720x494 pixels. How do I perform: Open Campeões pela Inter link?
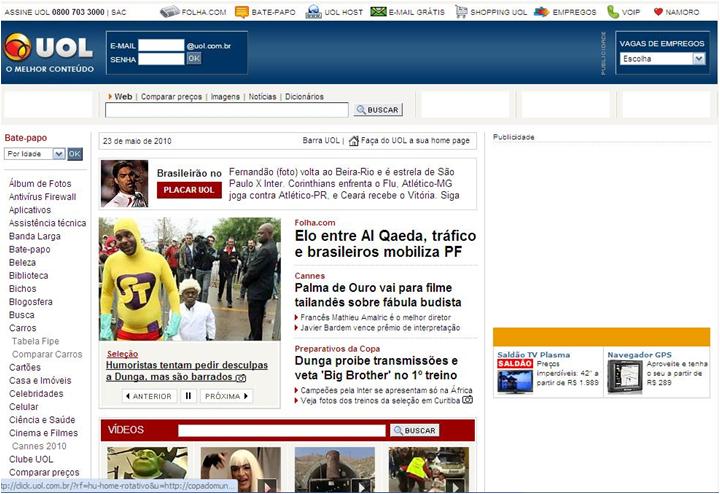386,390
